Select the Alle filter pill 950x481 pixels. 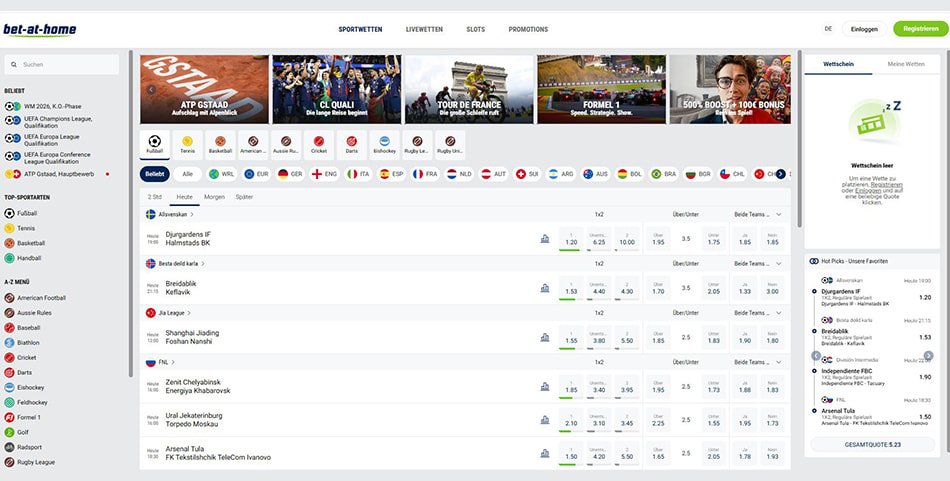tap(188, 174)
